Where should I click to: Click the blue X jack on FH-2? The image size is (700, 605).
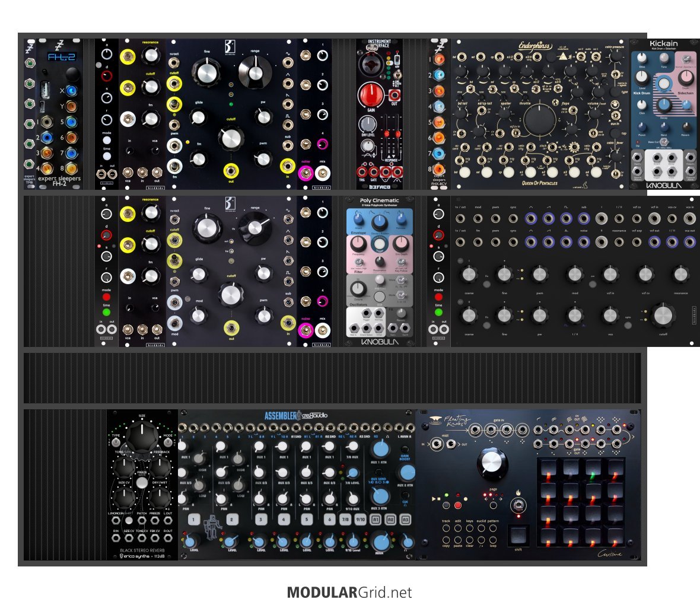[x=71, y=91]
